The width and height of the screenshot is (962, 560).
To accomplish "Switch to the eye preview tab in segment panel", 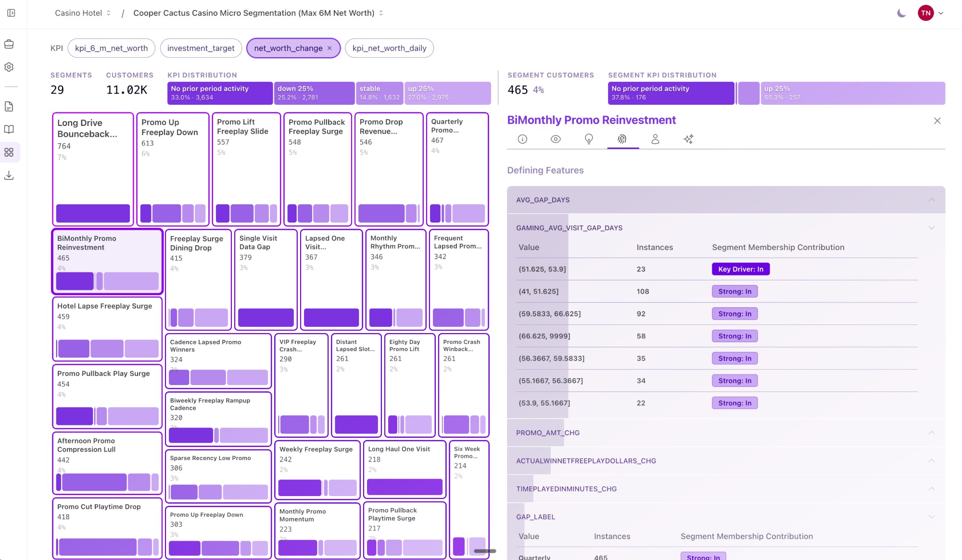I will tap(555, 139).
